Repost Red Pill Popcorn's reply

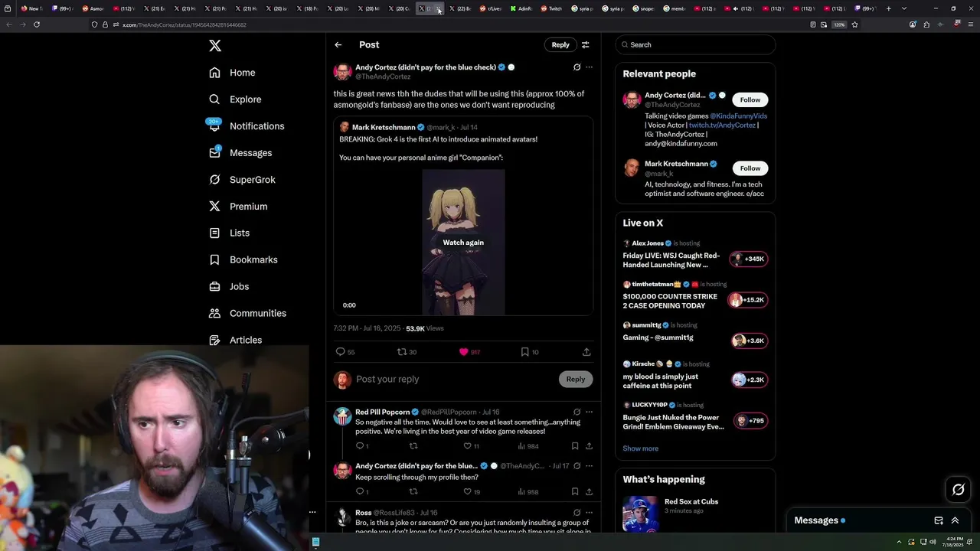tap(413, 446)
